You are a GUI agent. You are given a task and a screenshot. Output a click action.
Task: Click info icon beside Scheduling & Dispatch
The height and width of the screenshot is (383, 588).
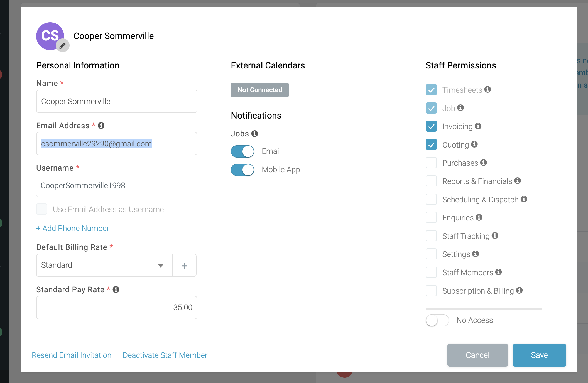(x=524, y=199)
